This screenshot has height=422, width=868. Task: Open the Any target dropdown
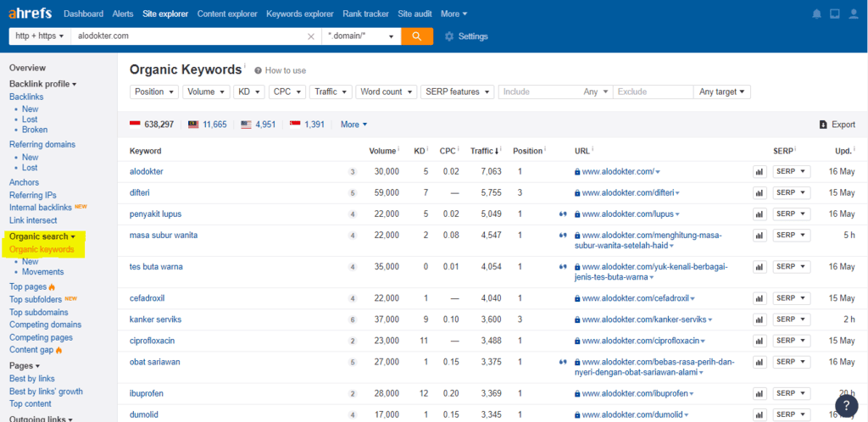tap(722, 92)
